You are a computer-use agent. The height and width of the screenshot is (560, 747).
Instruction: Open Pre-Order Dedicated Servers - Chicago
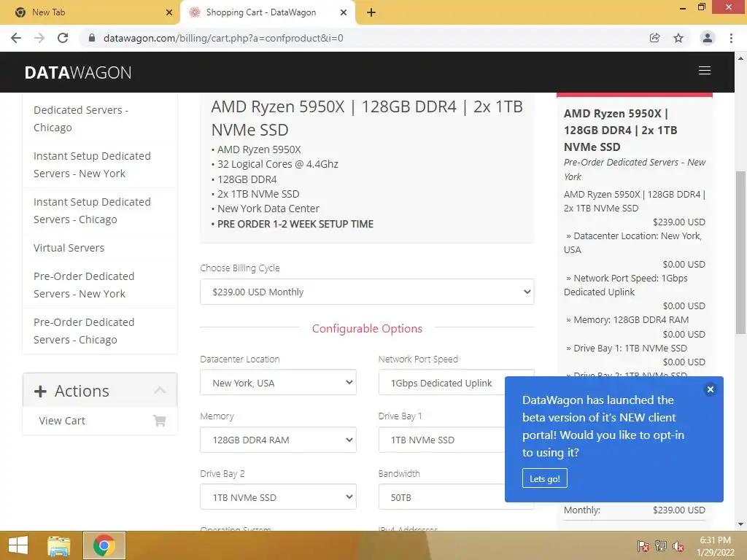point(84,331)
